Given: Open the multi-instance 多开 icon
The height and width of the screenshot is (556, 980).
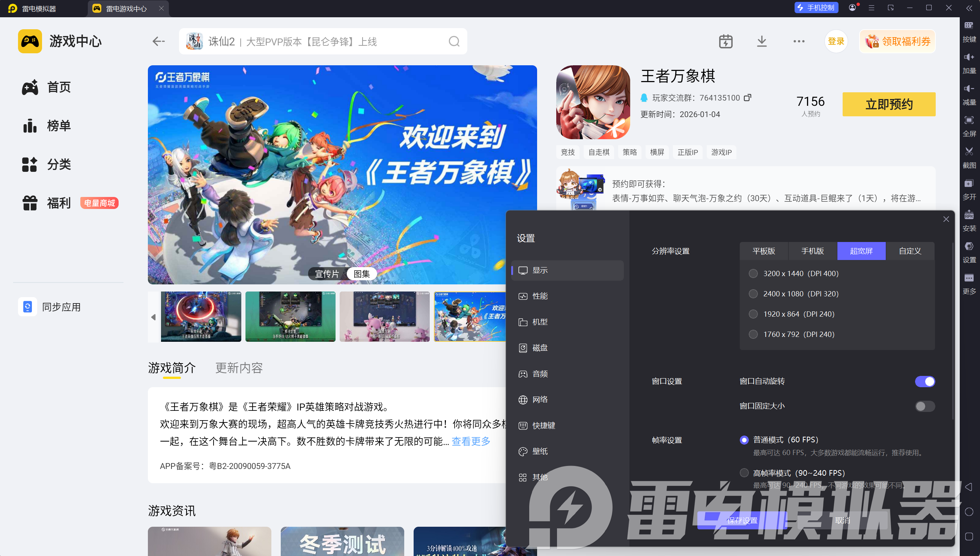Looking at the screenshot, I should coord(968,184).
